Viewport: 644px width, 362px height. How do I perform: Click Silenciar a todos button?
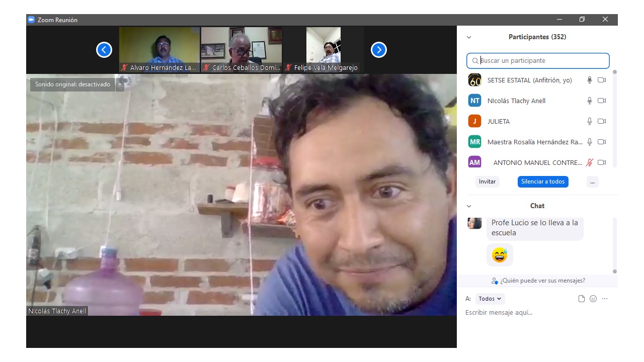(543, 182)
